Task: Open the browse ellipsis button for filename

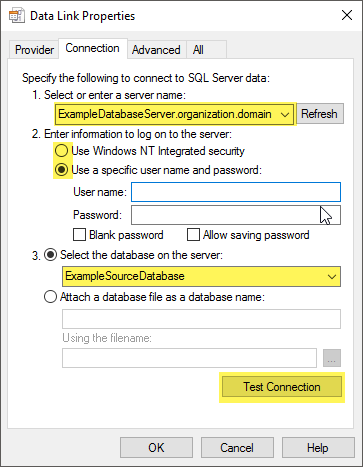Action: (332, 358)
